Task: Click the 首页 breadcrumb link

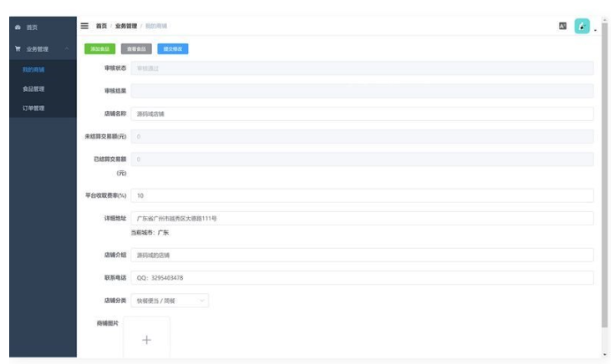Action: click(x=101, y=27)
